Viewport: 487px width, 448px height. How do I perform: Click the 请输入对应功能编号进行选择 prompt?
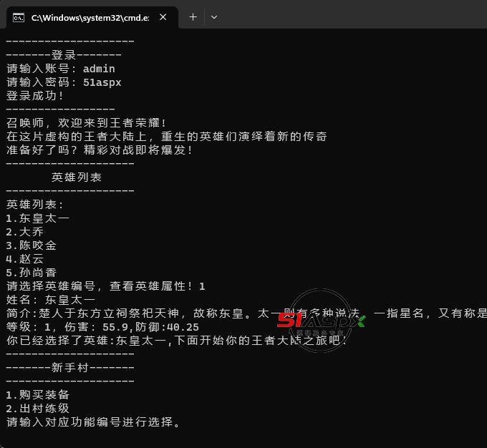(93, 422)
